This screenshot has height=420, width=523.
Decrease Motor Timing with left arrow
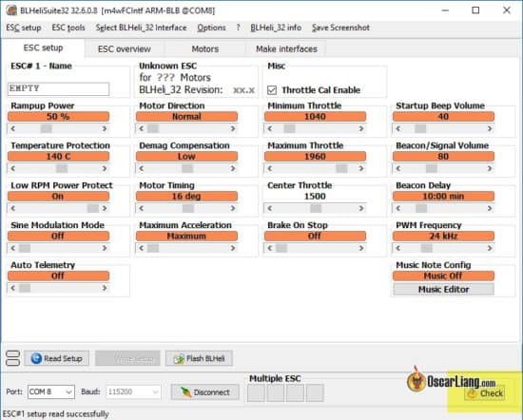point(141,208)
